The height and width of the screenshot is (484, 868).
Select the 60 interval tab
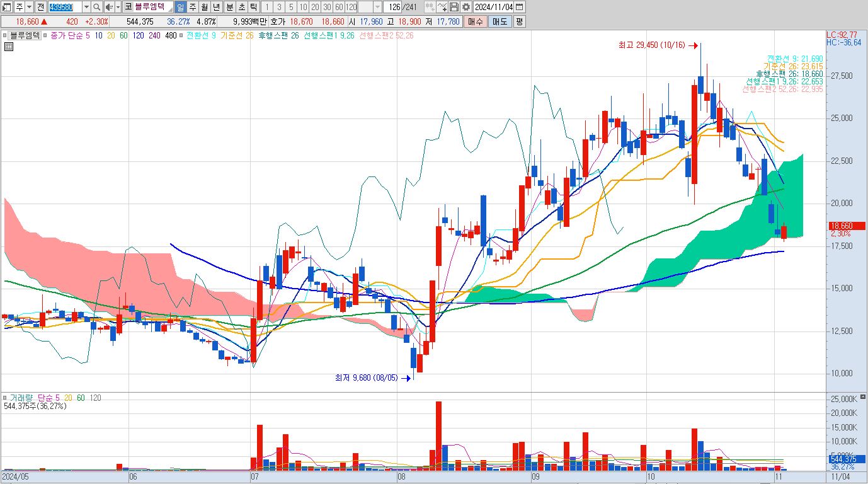click(x=339, y=7)
